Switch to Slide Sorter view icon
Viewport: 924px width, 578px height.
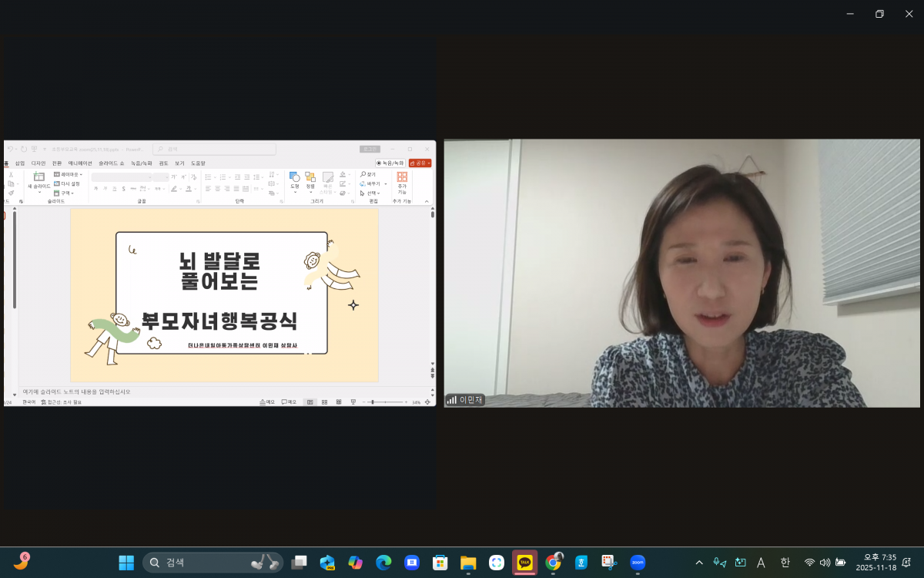(325, 402)
